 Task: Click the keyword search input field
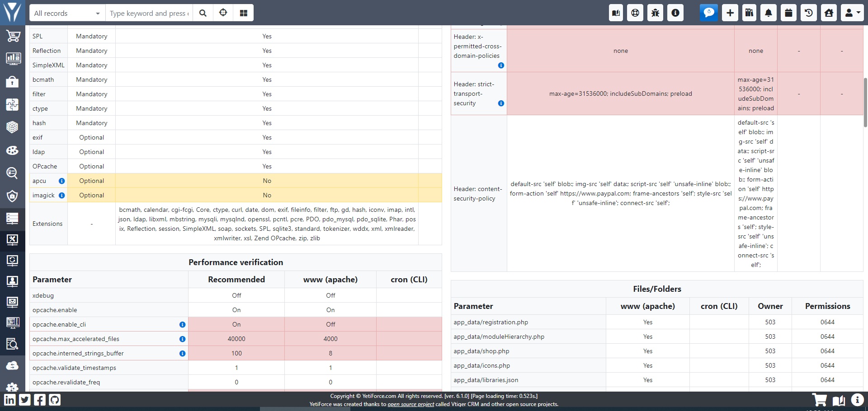[x=149, y=13]
